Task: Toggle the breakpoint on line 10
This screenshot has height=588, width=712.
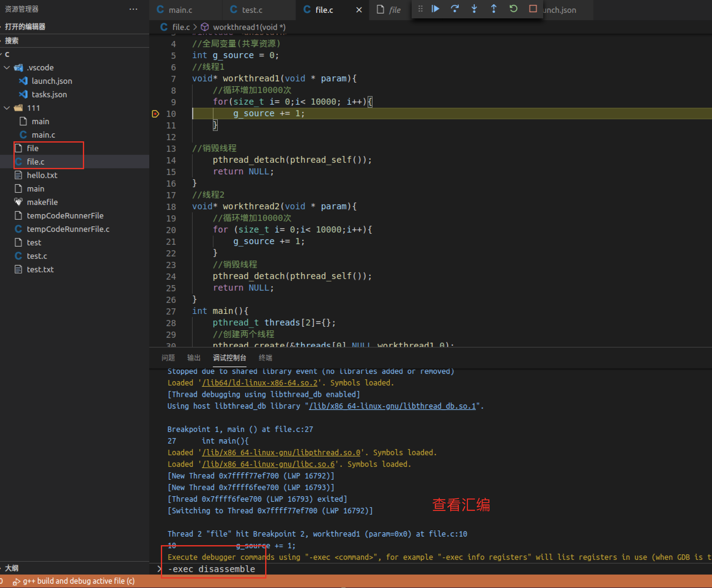Action: (155, 114)
